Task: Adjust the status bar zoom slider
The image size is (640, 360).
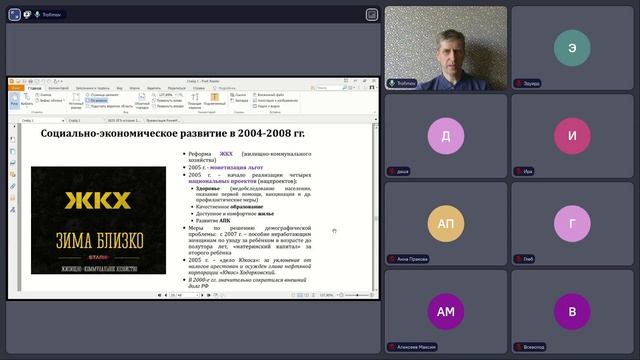Action: [x=357, y=295]
